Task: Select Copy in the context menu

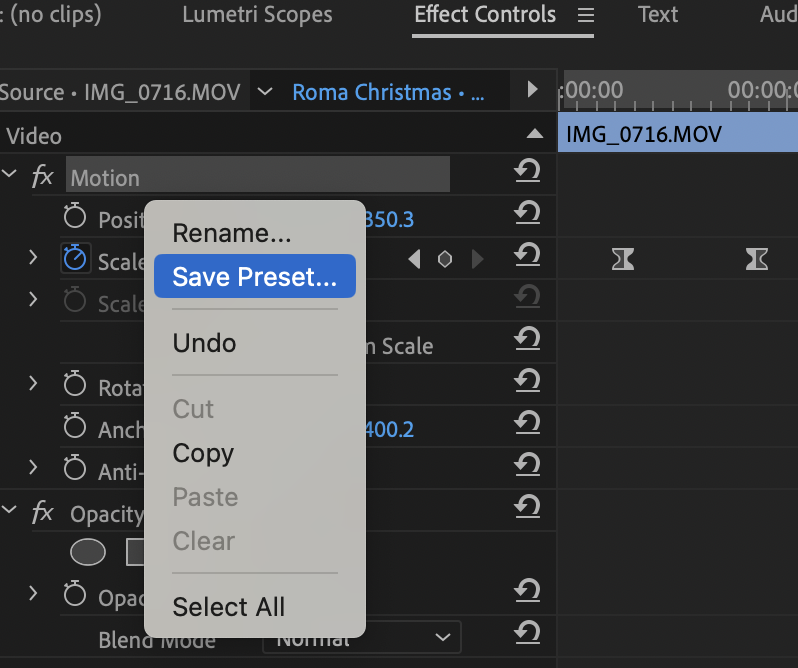Action: (x=203, y=453)
